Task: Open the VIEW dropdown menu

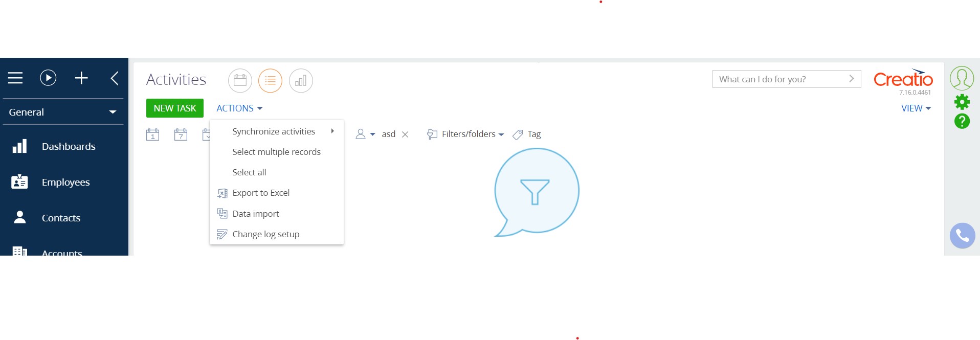Action: point(916,108)
